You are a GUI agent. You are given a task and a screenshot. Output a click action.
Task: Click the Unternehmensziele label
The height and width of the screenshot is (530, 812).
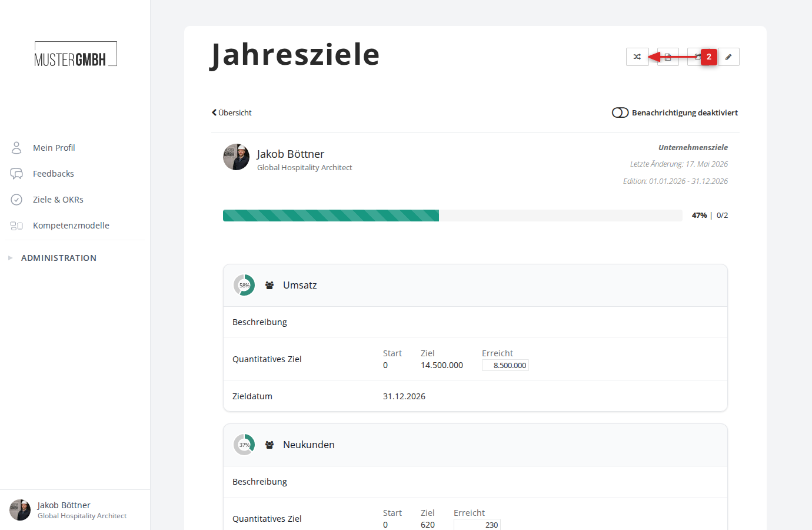pyautogui.click(x=693, y=147)
